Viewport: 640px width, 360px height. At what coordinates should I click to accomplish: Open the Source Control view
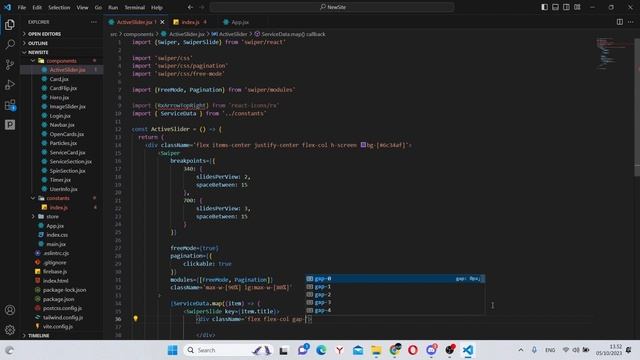[x=10, y=64]
